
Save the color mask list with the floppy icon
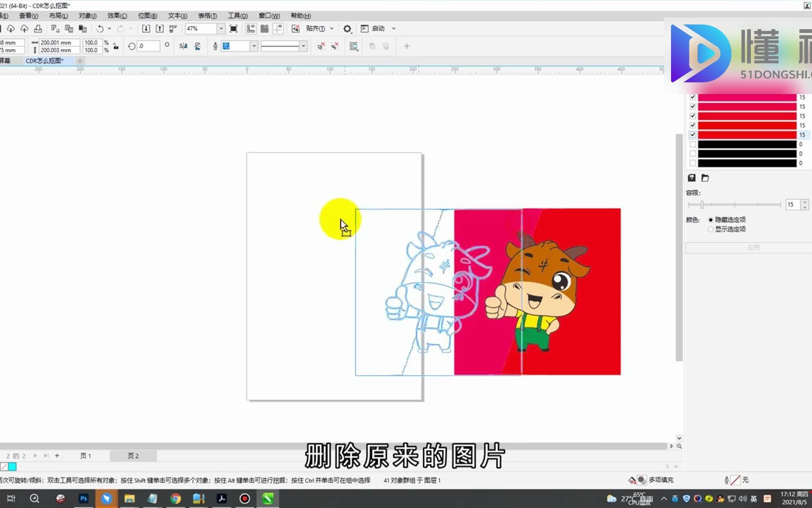tap(692, 178)
